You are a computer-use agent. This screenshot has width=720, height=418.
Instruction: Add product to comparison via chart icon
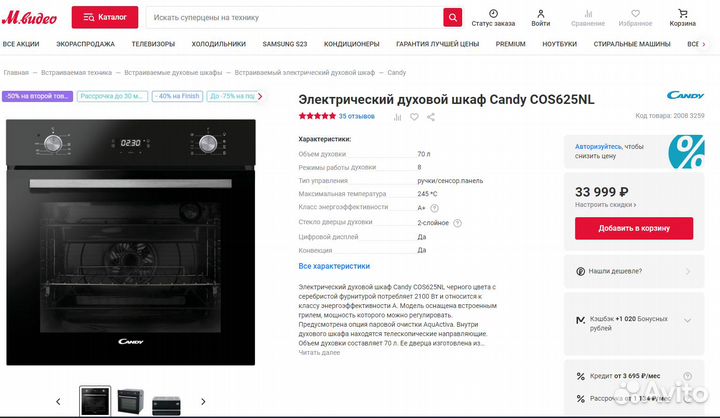[398, 117]
